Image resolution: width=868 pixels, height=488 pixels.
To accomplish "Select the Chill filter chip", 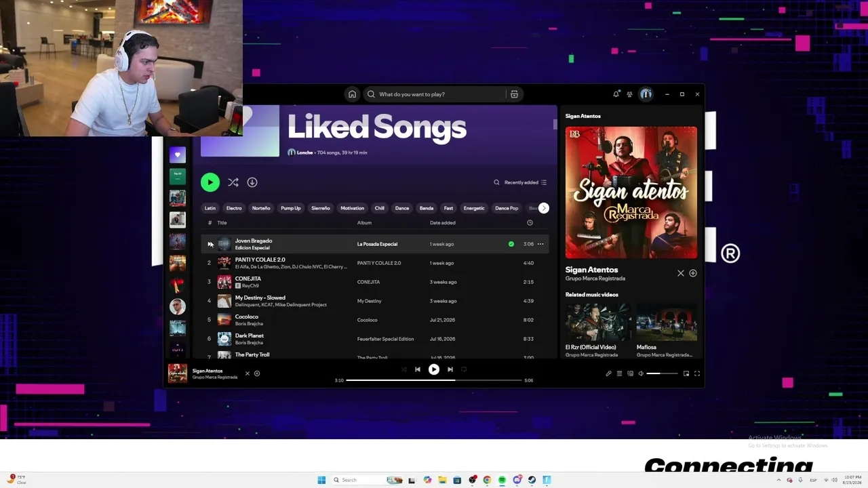I will [380, 208].
